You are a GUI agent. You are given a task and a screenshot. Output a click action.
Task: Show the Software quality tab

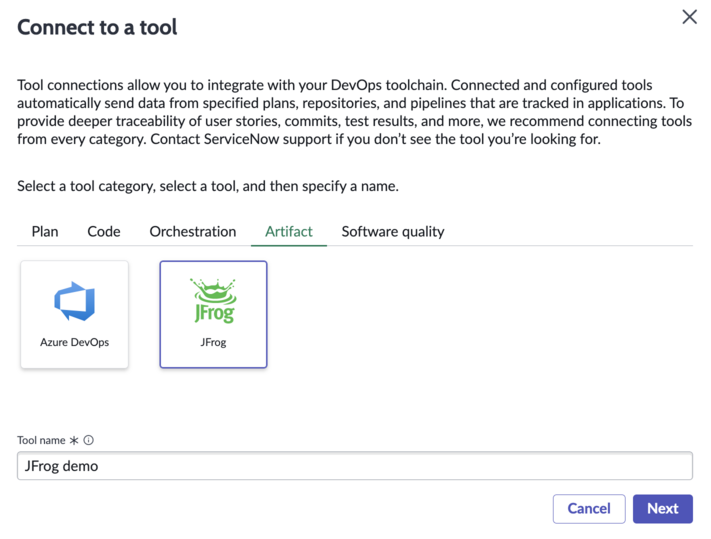[393, 232]
